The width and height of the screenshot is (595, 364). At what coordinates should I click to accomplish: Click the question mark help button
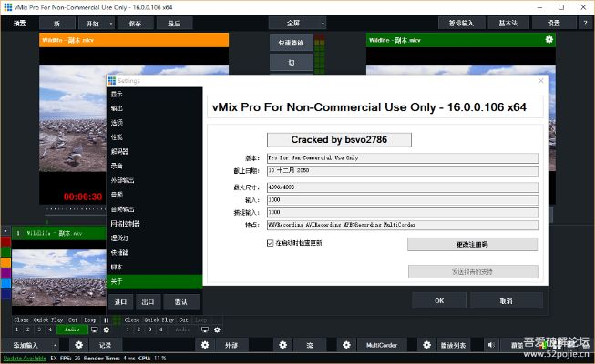[585, 23]
